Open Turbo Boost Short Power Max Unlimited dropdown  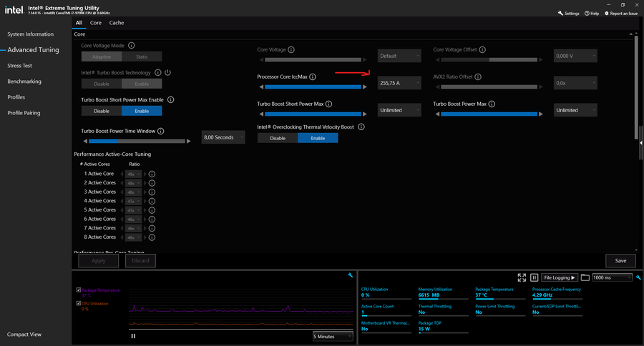(x=399, y=110)
